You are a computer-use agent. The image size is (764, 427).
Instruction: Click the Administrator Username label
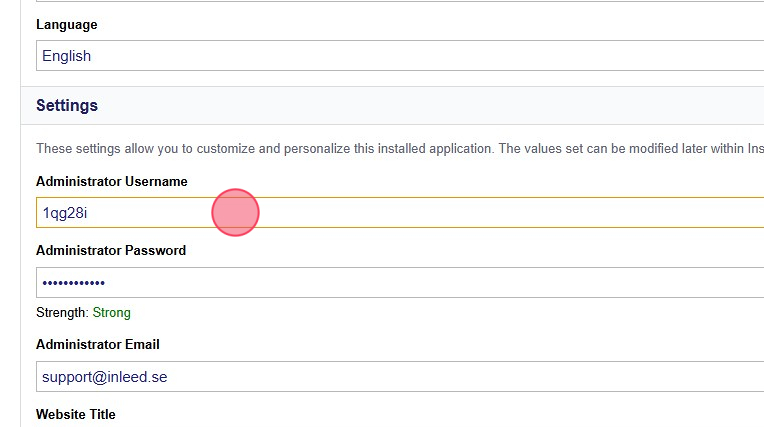pos(111,181)
